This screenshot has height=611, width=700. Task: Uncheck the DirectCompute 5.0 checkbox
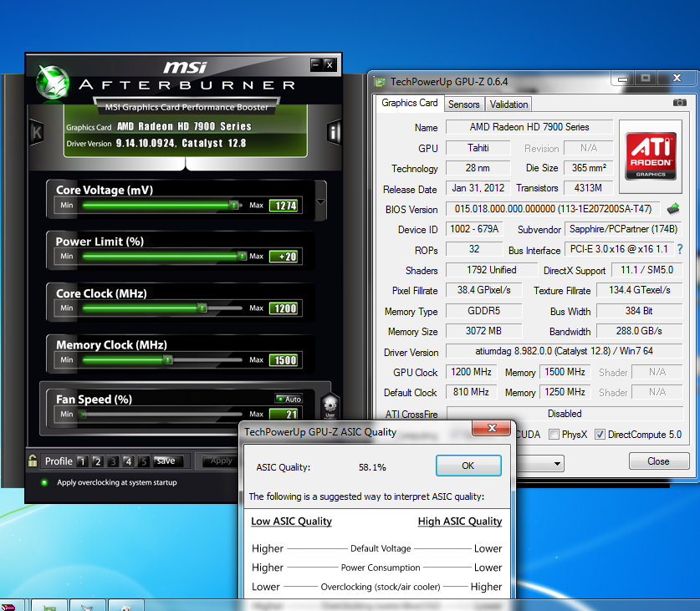tap(600, 435)
